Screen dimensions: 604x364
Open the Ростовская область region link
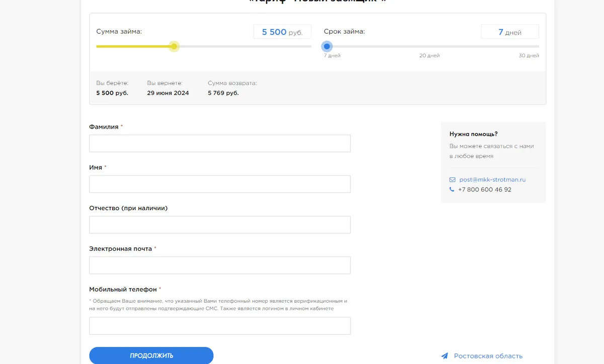point(488,356)
